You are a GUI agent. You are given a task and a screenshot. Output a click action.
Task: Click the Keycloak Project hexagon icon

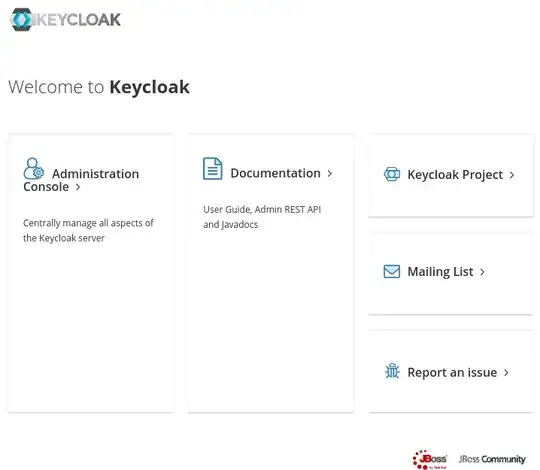(392, 174)
